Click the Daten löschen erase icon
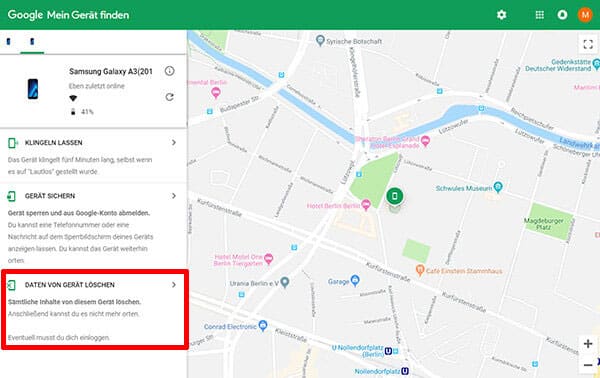 tap(11, 285)
